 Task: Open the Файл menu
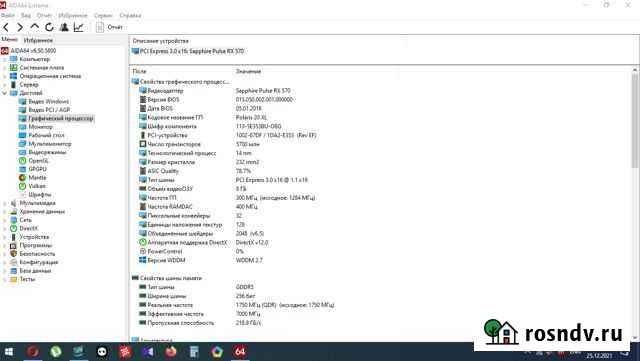8,16
